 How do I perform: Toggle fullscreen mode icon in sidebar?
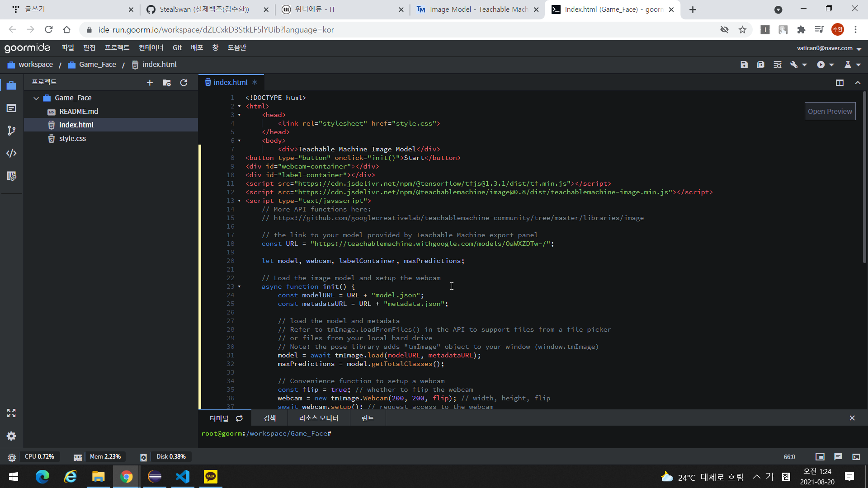coord(11,413)
